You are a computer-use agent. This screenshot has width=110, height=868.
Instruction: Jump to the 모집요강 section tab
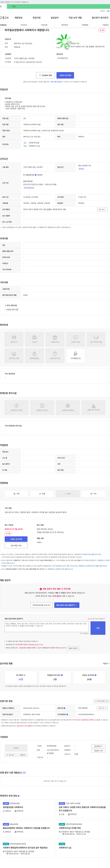[3, 25]
